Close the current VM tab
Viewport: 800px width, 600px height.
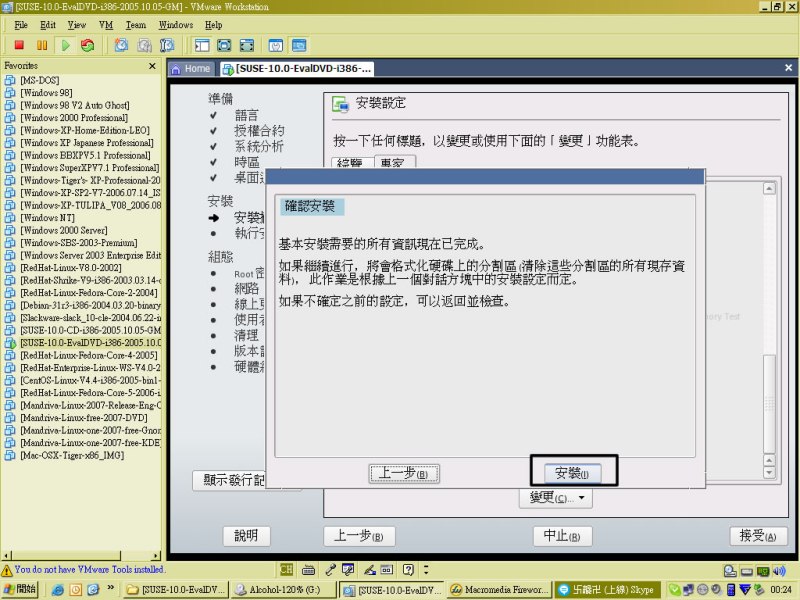(x=788, y=67)
